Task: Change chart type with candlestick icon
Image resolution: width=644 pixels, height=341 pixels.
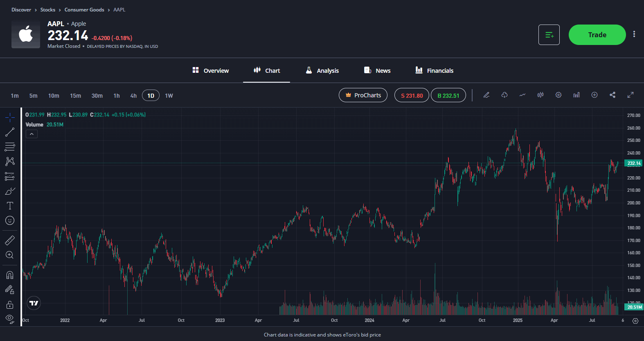Action: point(540,95)
